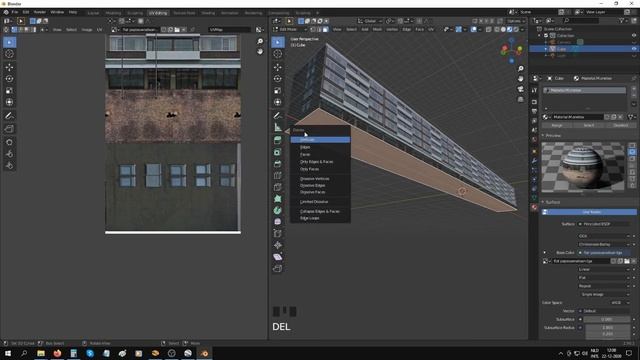Viewport: 640px width, 360px height.
Task: Enable edge select mode in the 3D viewport
Action: coord(319,29)
